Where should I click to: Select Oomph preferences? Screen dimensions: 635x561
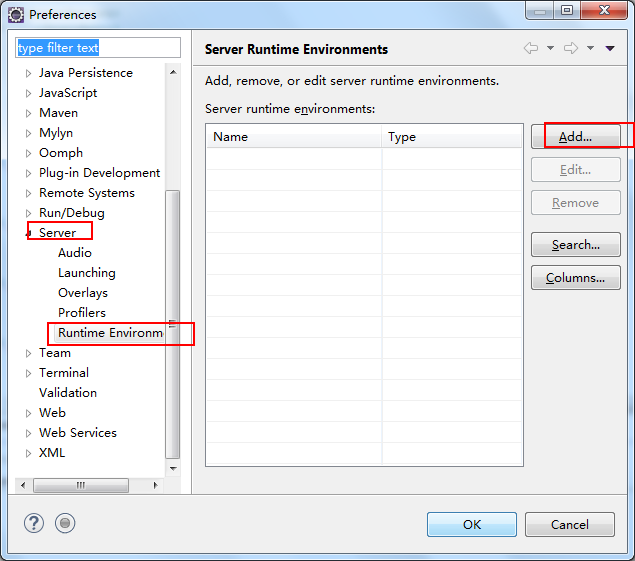(61, 153)
